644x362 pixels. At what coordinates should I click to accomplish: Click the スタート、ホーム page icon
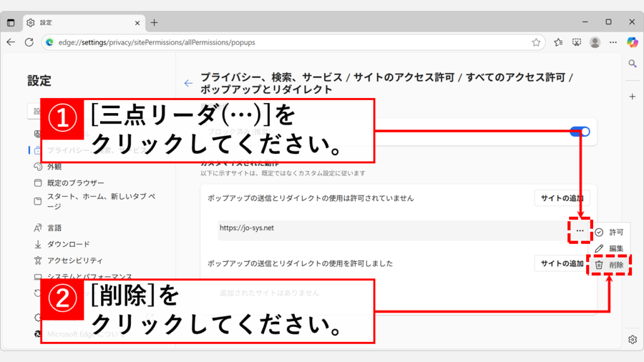pyautogui.click(x=38, y=202)
